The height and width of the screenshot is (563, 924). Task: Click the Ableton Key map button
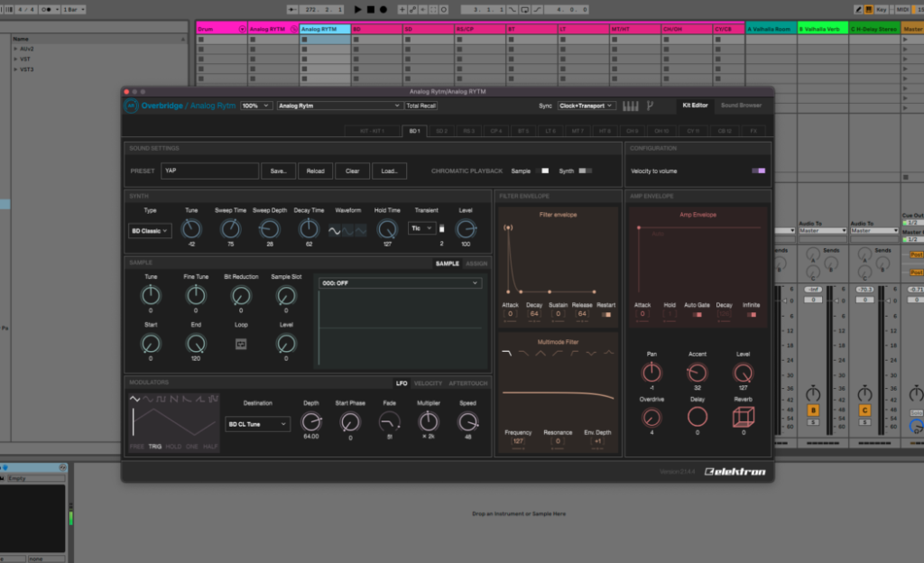tap(881, 9)
